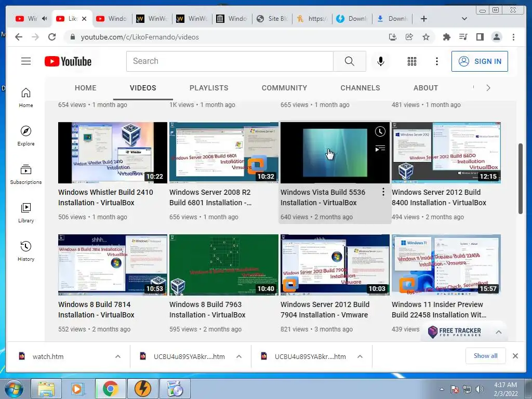Viewport: 532px width, 399px height.
Task: Expand options for the second UCBU4u89SYABkr download
Action: pos(239,356)
